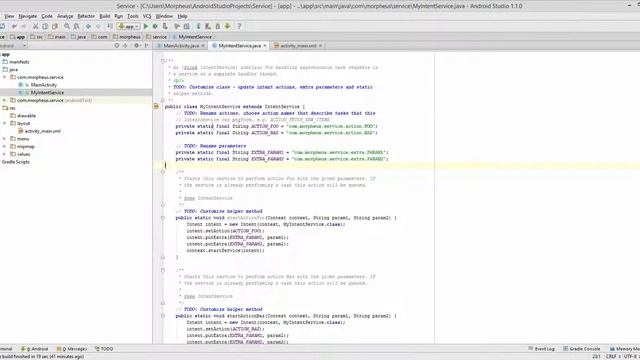Navigate forward with the arrow icon
This screenshot has height=360, width=640.
point(98,27)
